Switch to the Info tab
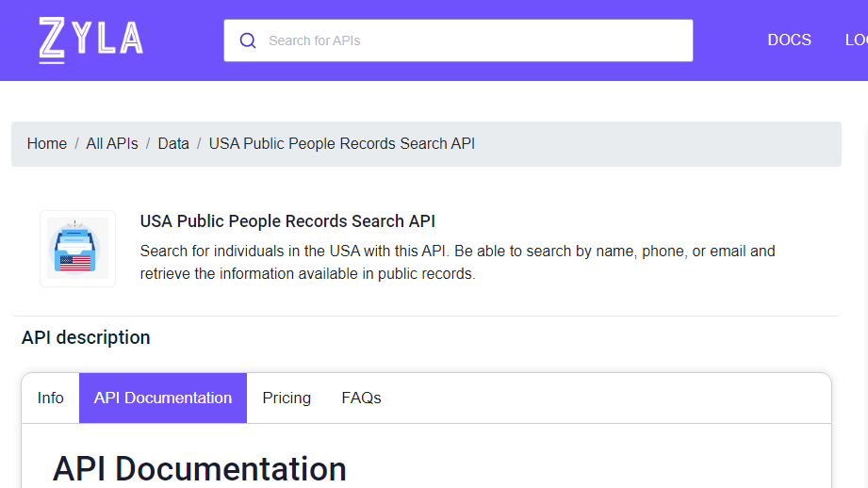Image resolution: width=868 pixels, height=488 pixels. tap(50, 398)
